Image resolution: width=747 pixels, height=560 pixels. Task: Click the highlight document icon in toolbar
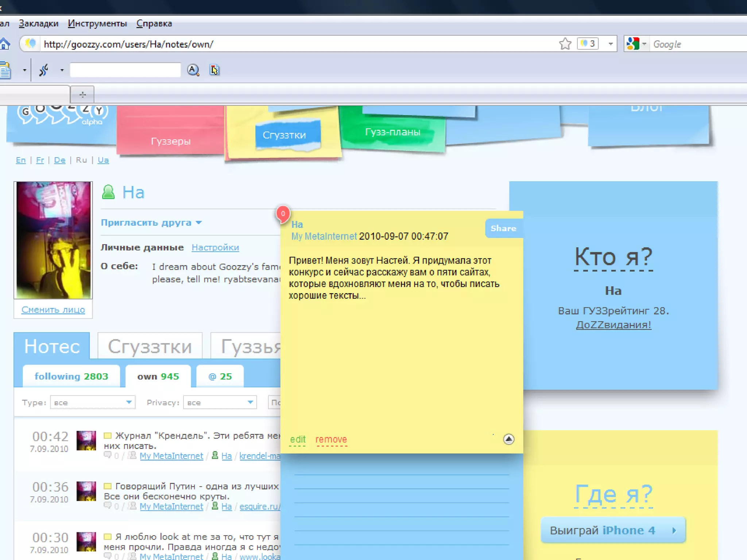pyautogui.click(x=214, y=70)
